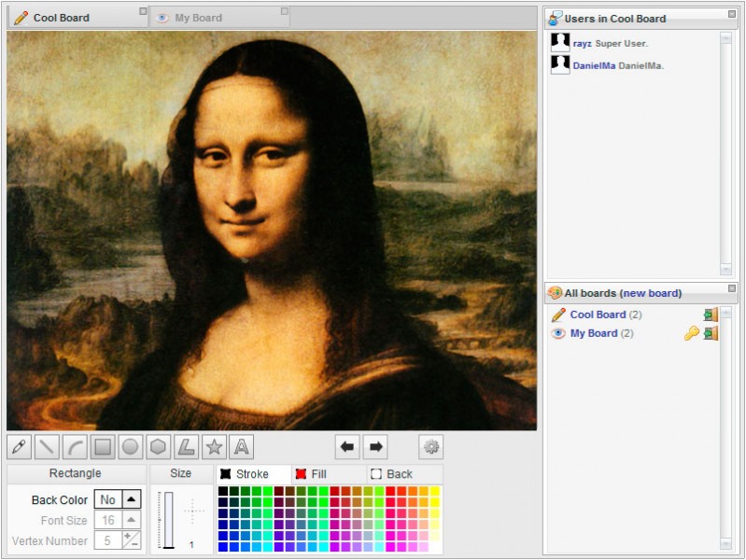Viewport: 746px width, 560px height.
Task: Click the Users panel scrollbar down arrow
Action: (x=725, y=270)
